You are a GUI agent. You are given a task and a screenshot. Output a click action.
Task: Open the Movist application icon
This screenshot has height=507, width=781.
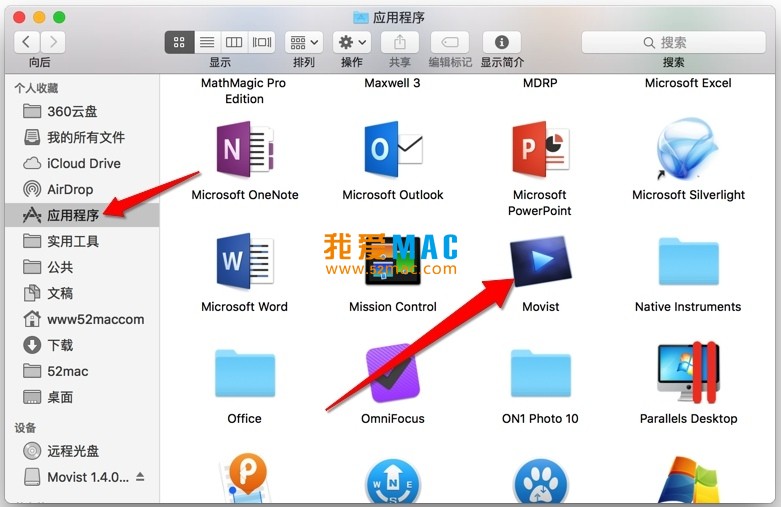540,262
